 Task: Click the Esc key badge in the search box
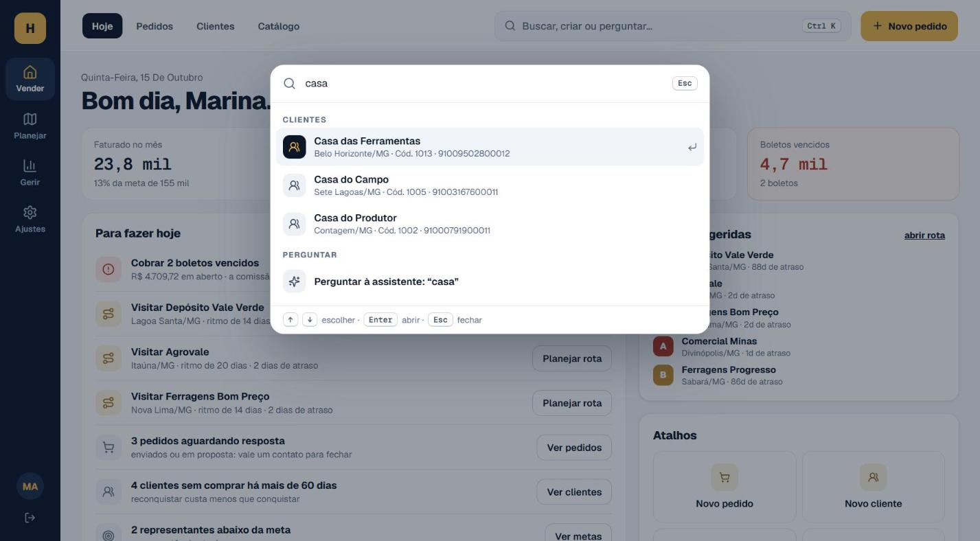click(685, 83)
